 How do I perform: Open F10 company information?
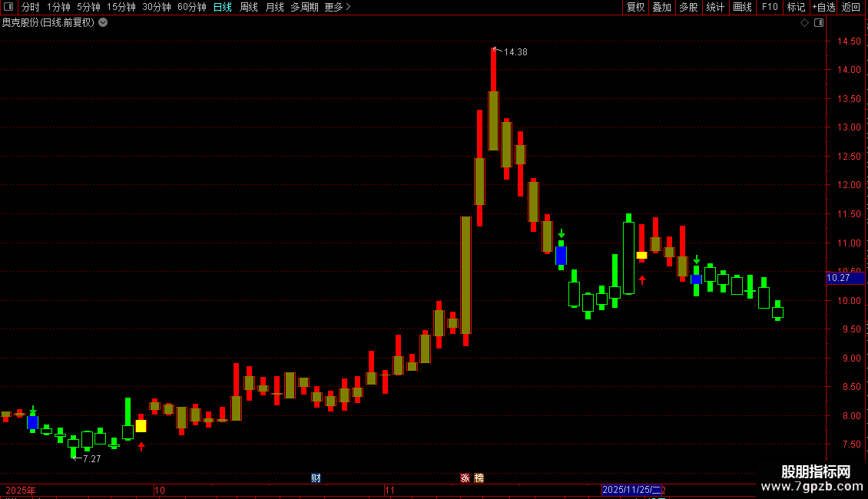tap(770, 7)
